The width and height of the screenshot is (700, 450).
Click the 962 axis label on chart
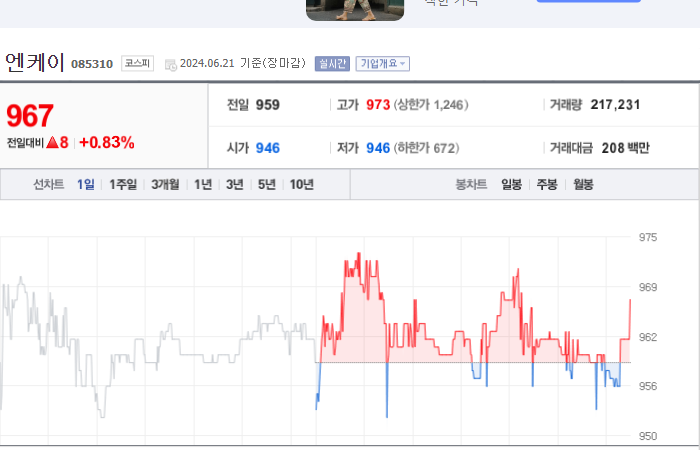pos(648,337)
